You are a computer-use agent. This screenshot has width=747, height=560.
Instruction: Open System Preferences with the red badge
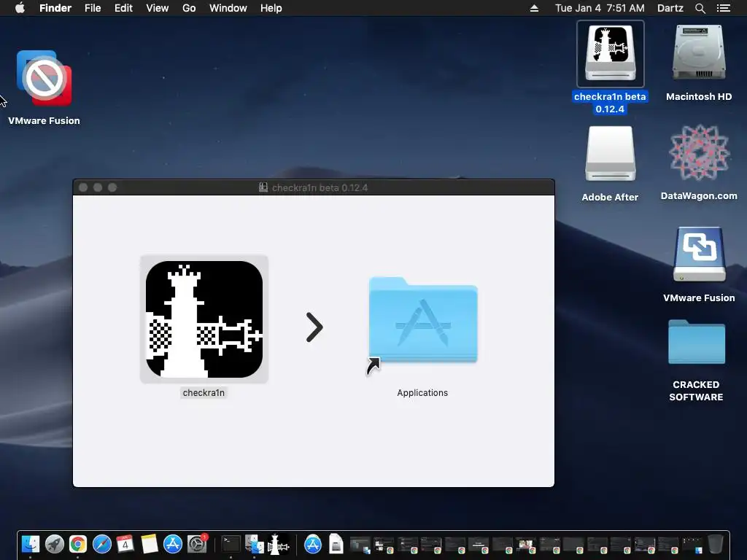[x=197, y=544]
